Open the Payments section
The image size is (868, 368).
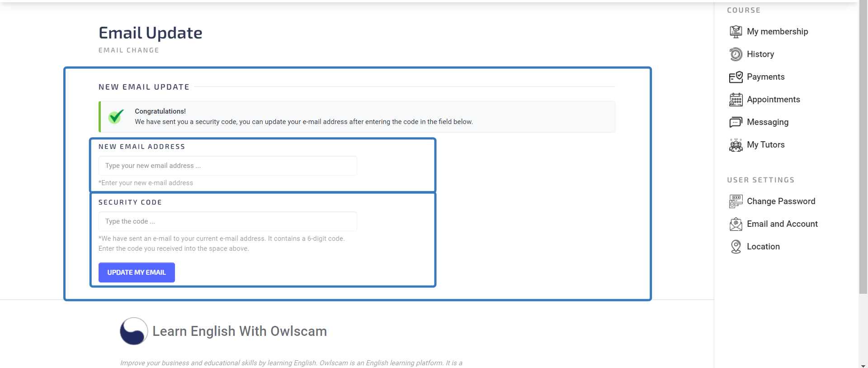click(x=765, y=77)
